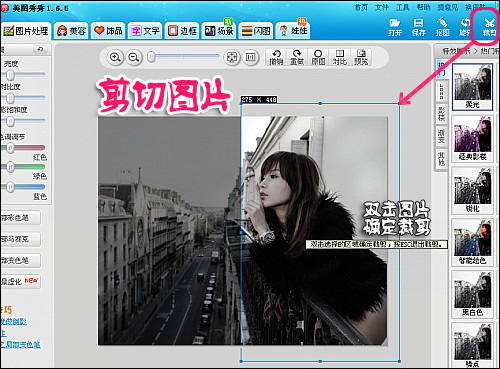Click the 亮度 brightness slider handle
The width and height of the screenshot is (500, 369).
10,75
